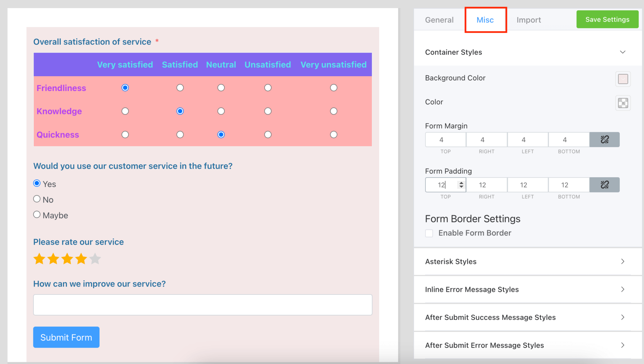Click the Save Settings button
Screen dimensions: 644x364
[x=607, y=19]
